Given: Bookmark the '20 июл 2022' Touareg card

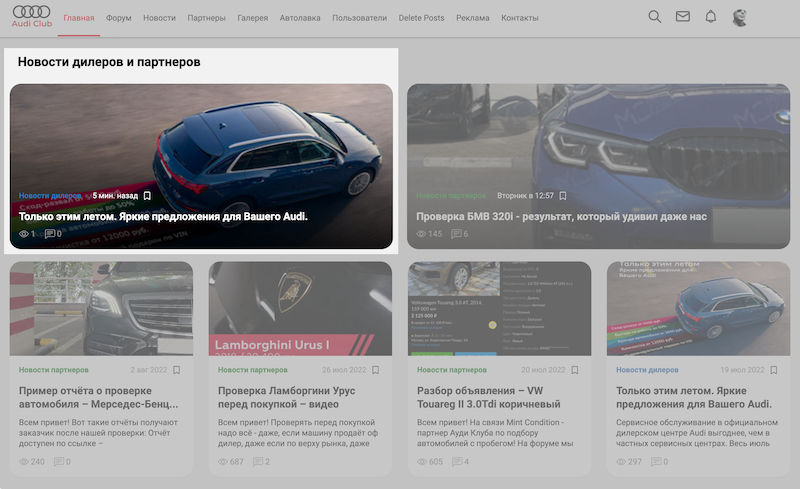Looking at the screenshot, I should point(574,370).
